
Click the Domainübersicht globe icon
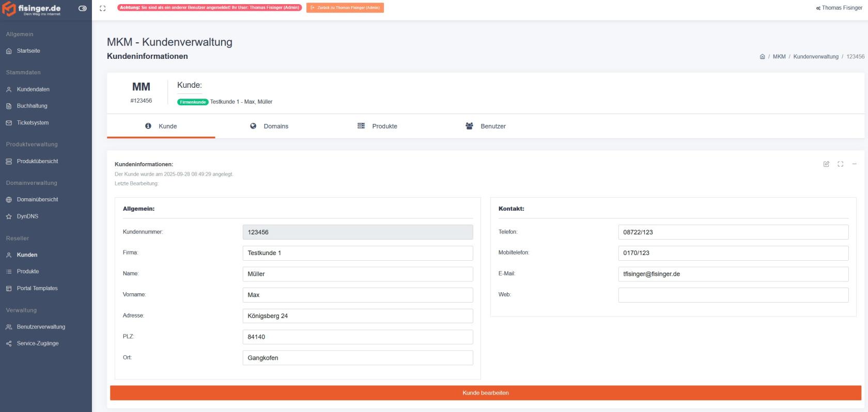click(x=9, y=200)
